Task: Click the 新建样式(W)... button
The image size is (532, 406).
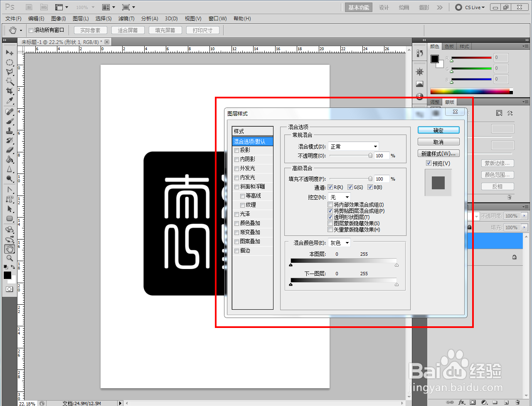Action: click(438, 154)
